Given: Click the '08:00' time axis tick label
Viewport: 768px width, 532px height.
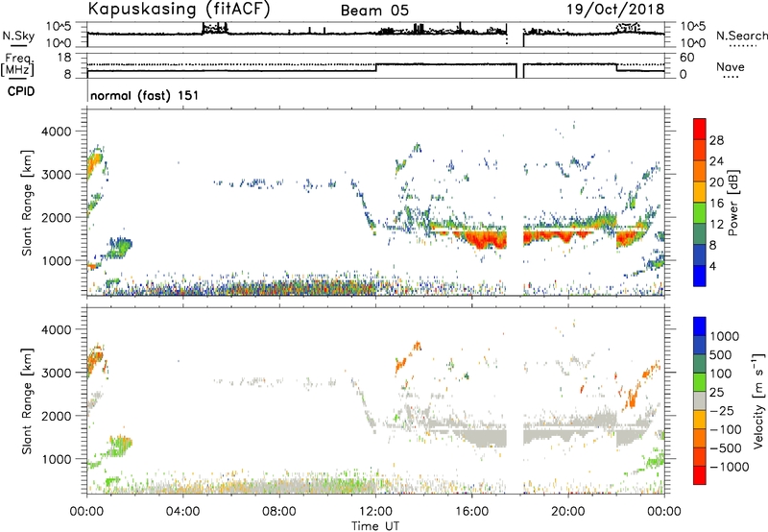Looking at the screenshot, I should (279, 512).
